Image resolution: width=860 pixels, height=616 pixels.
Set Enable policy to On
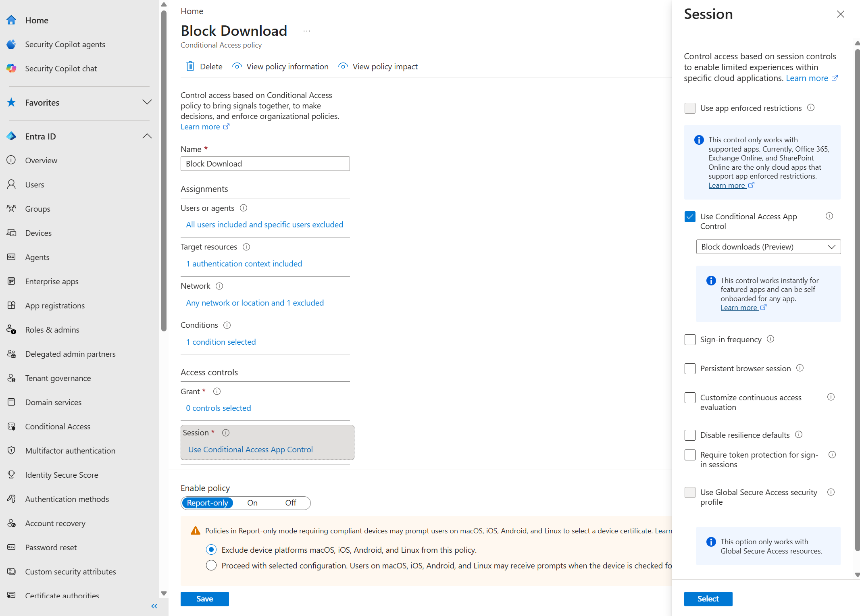[252, 503]
